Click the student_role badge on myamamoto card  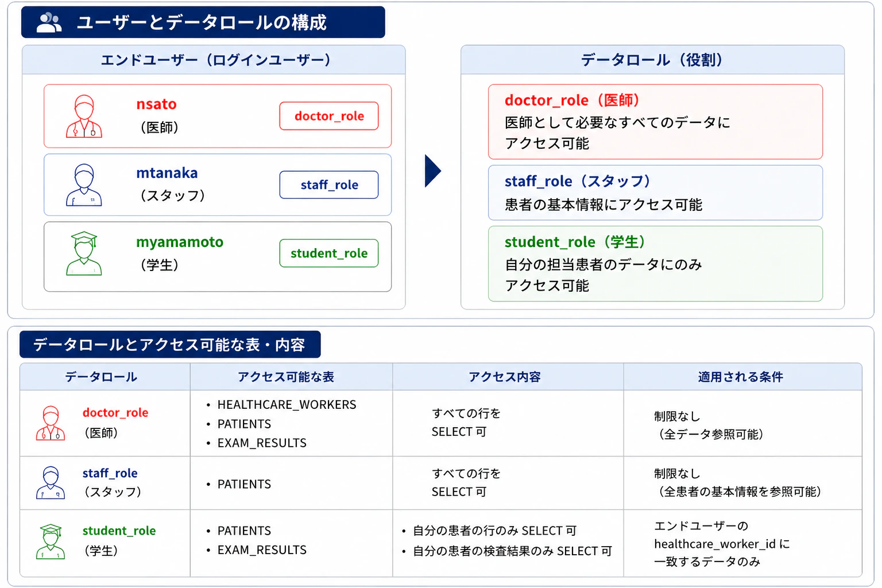point(329,253)
